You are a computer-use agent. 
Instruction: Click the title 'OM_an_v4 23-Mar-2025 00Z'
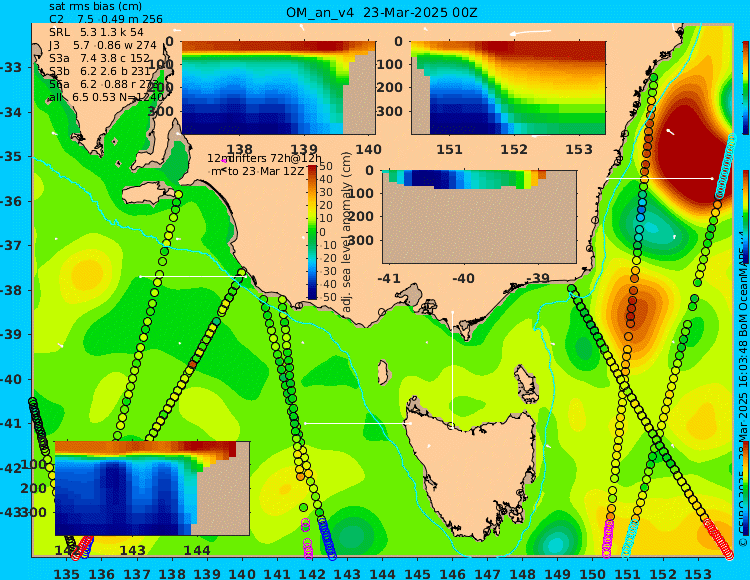point(382,13)
